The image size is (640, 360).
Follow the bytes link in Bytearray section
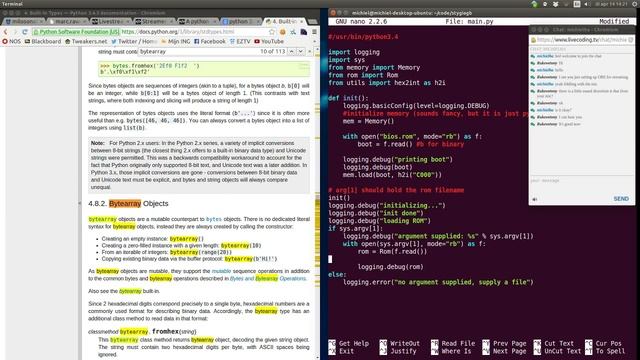(214, 219)
